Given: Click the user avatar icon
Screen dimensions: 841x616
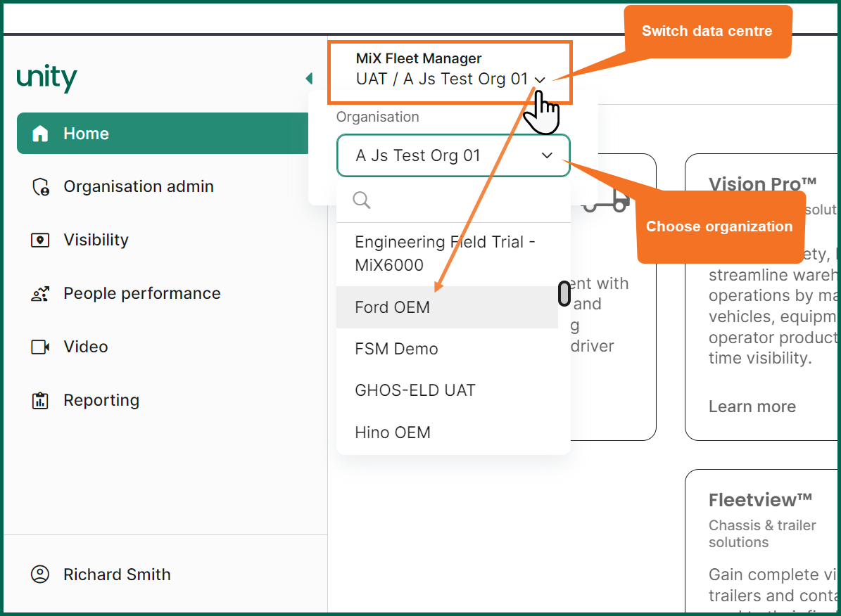Looking at the screenshot, I should [40, 575].
